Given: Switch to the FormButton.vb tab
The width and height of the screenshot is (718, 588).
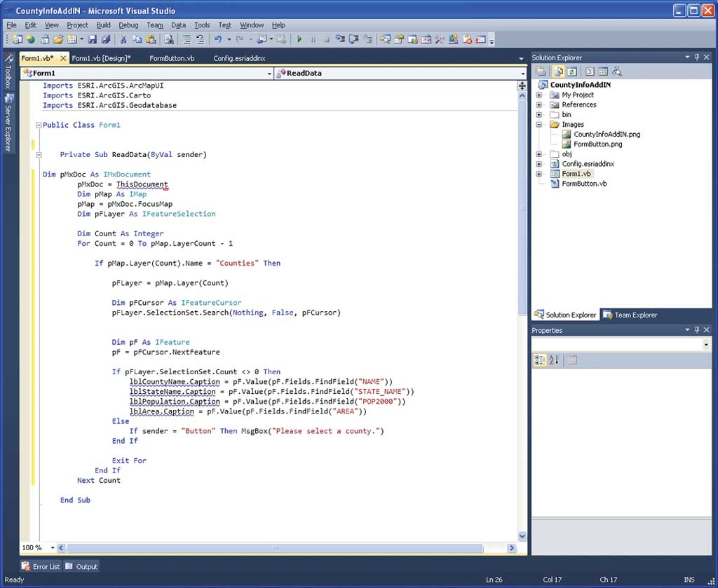Looking at the screenshot, I should [x=172, y=58].
